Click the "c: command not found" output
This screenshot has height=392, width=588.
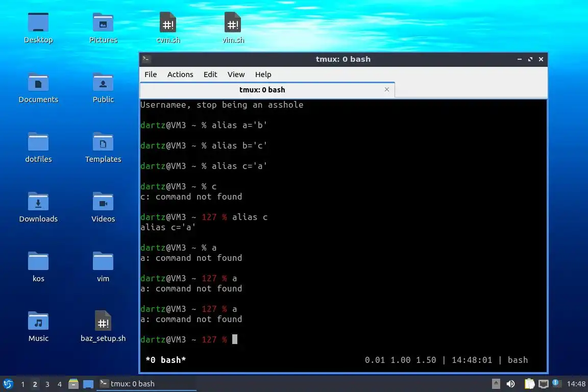191,197
